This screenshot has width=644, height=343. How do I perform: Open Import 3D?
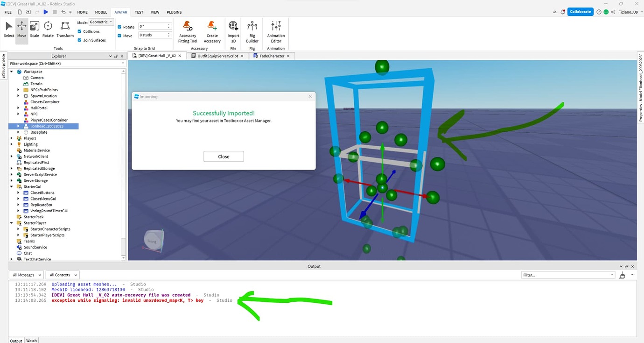coord(233,30)
